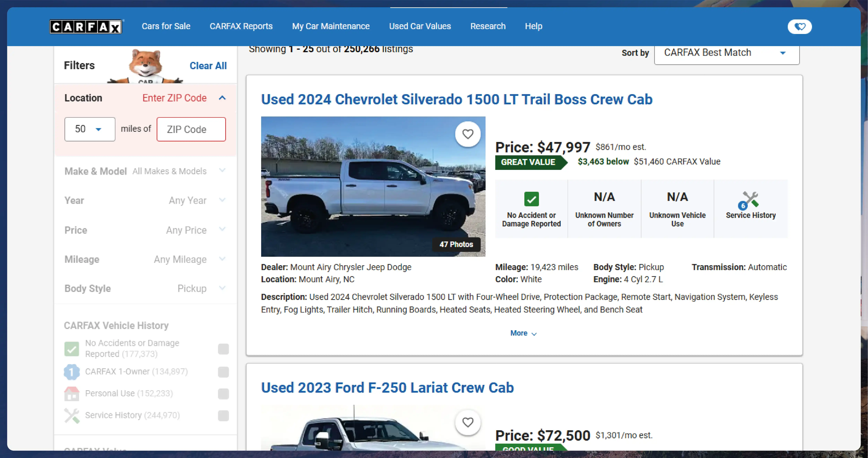
Task: Click the Service History tools icon in filters
Action: 72,416
